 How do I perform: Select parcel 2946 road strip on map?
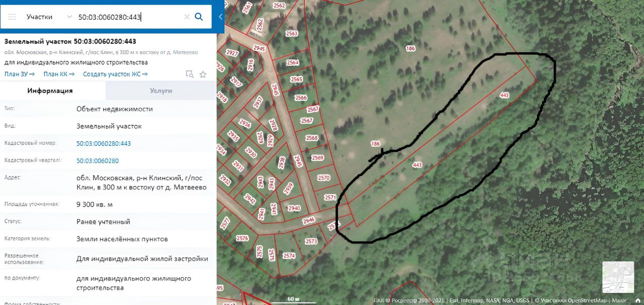308,220
